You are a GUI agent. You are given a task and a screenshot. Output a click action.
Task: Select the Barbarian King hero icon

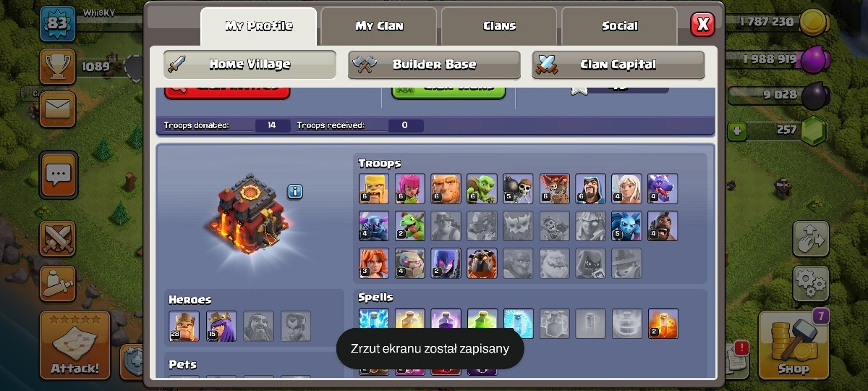pyautogui.click(x=184, y=326)
